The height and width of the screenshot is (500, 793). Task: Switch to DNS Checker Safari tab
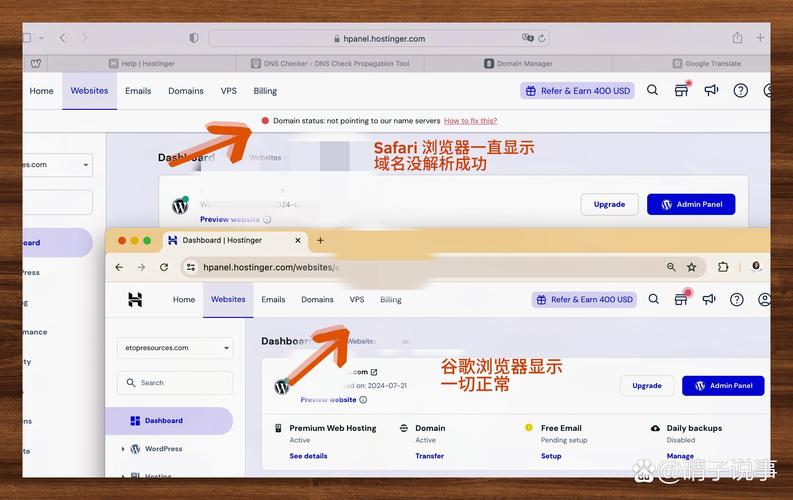point(330,63)
